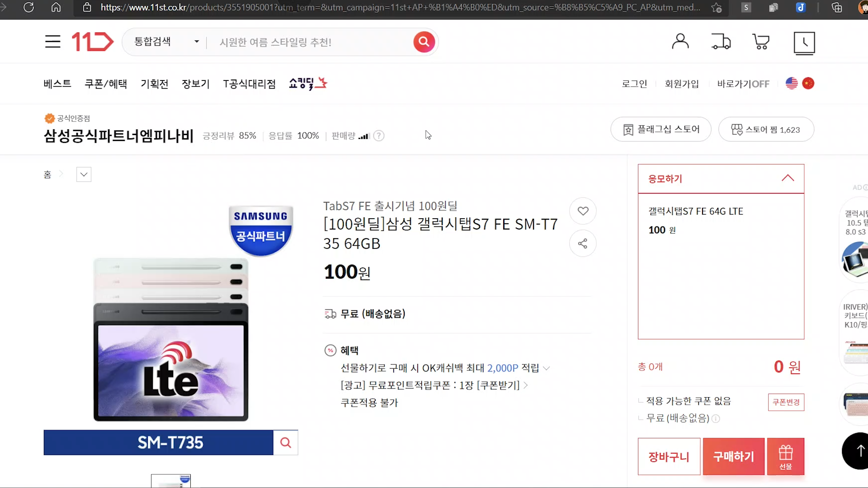Click the share product icon

click(583, 244)
